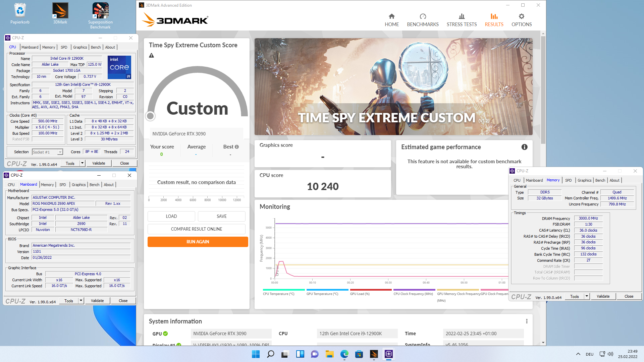Click GPU Load legend red color bar

(371, 290)
